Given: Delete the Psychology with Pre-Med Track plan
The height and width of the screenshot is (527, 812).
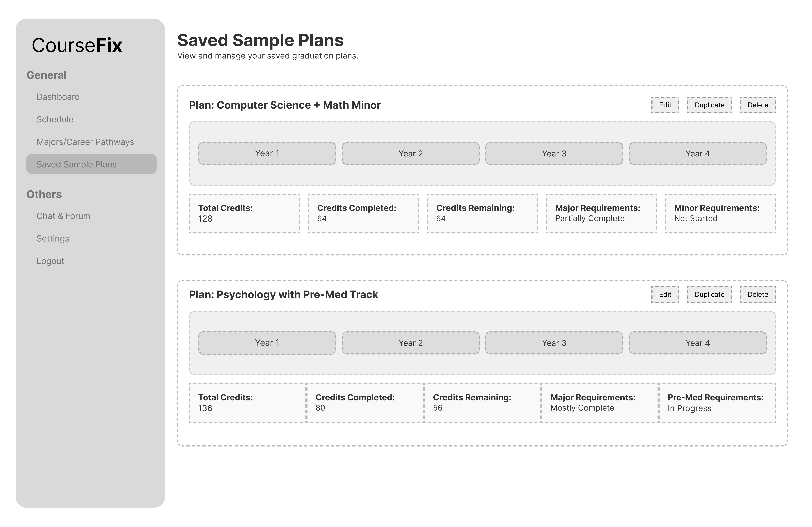Looking at the screenshot, I should (758, 294).
